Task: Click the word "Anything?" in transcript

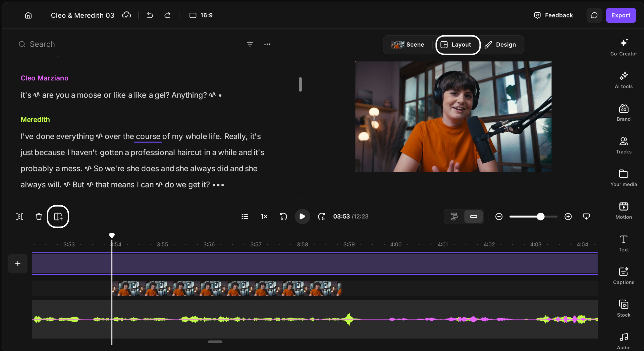Action: [x=189, y=95]
